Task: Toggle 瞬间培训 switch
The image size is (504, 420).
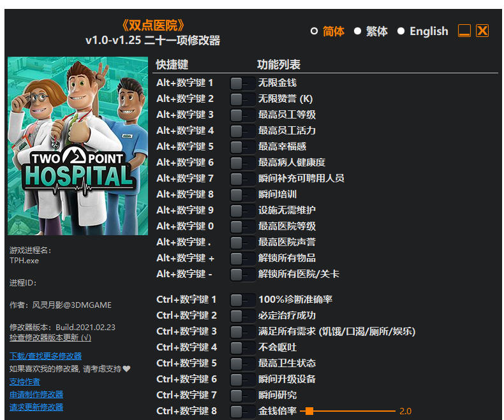Action: (242, 194)
